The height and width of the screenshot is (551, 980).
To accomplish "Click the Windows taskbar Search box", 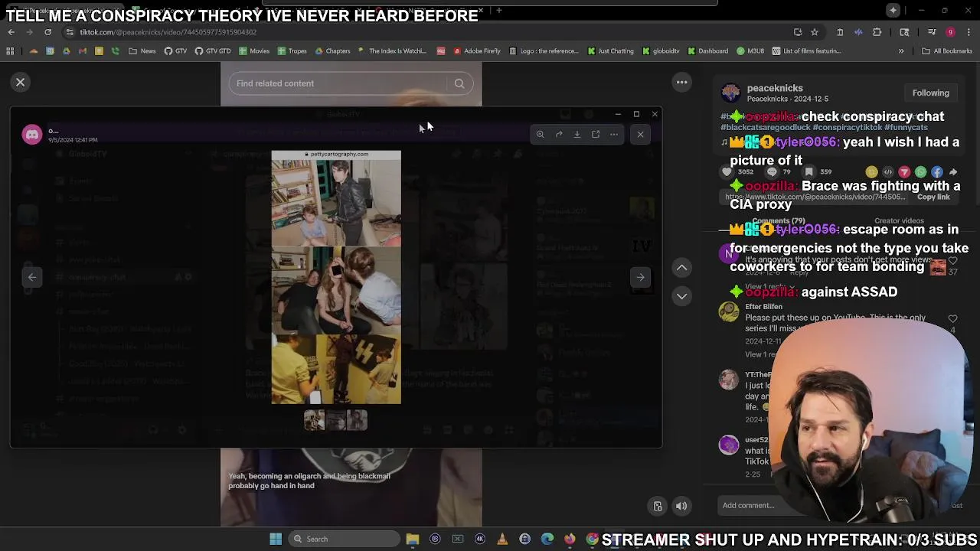I will 345,539.
